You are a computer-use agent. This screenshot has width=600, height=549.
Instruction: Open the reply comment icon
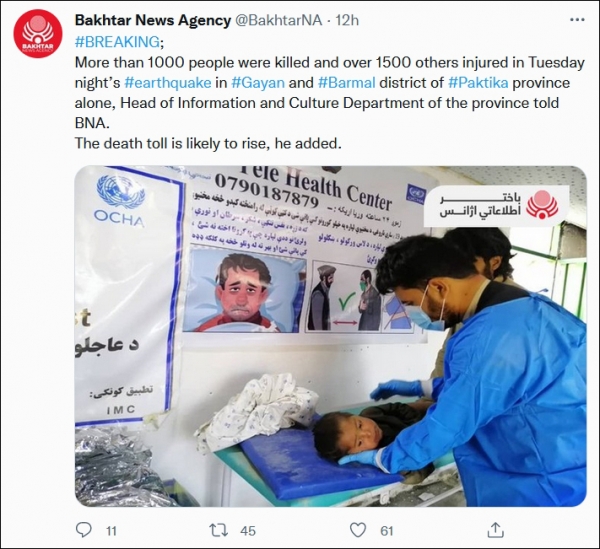84,530
